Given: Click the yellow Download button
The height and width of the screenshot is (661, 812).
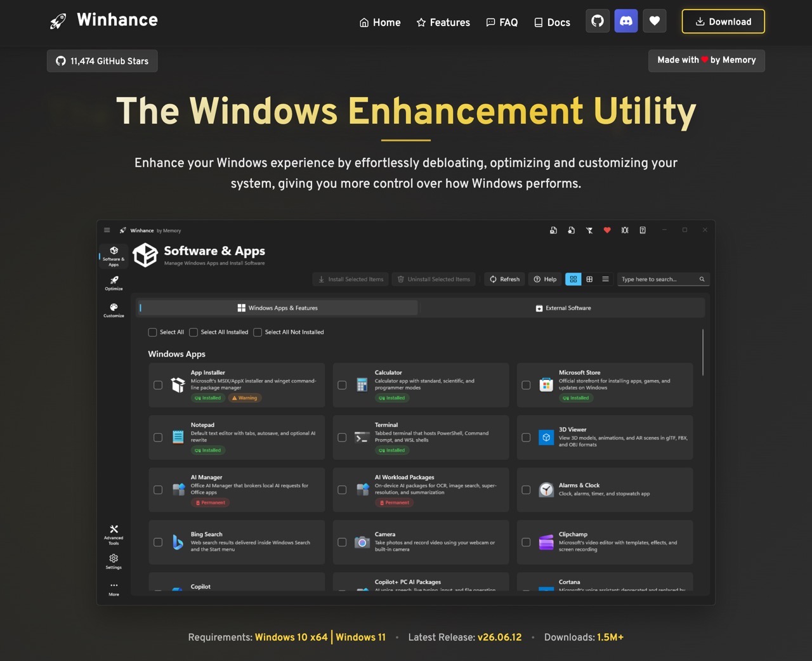Looking at the screenshot, I should 723,22.
